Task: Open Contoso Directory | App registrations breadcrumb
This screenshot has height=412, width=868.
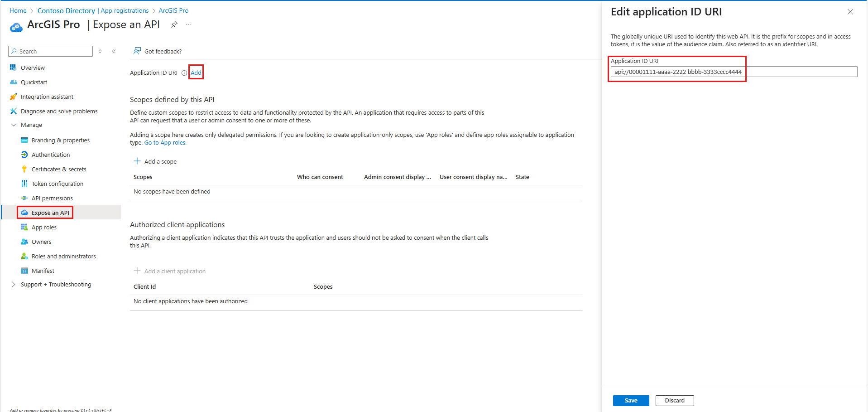Action: point(93,10)
